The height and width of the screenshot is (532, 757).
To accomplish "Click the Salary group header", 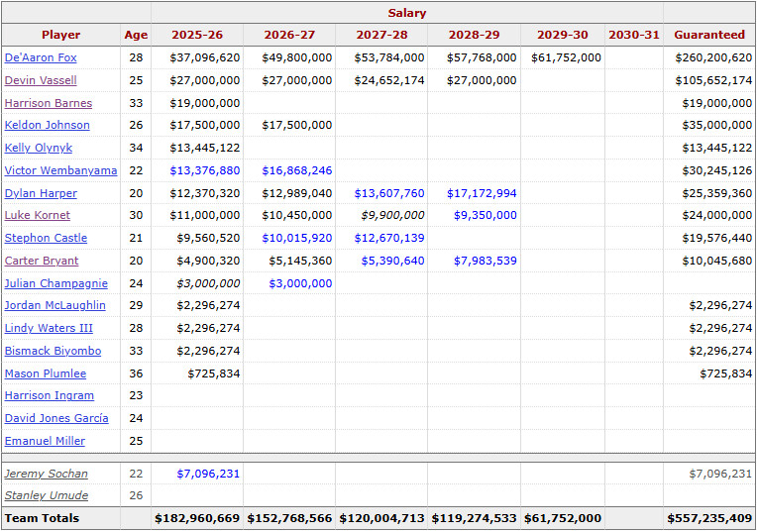I will point(407,13).
